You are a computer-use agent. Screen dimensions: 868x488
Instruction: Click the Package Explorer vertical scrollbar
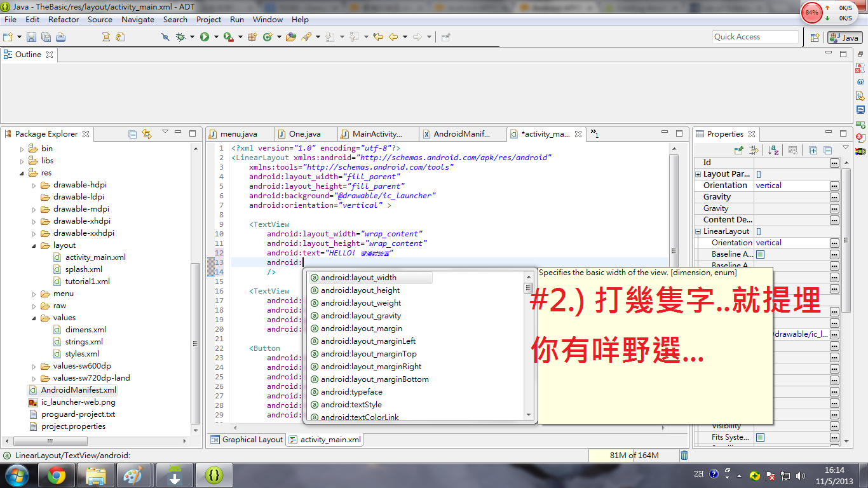point(196,289)
